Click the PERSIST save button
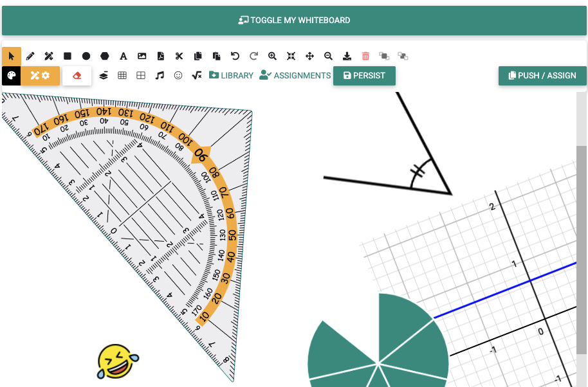The width and height of the screenshot is (588, 387). [x=365, y=76]
